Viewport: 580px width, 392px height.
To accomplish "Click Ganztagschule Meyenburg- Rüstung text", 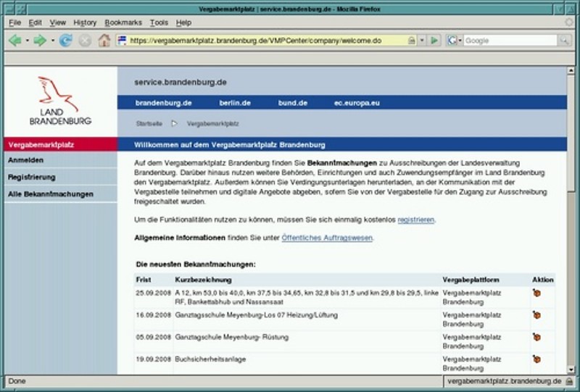I will pos(232,337).
